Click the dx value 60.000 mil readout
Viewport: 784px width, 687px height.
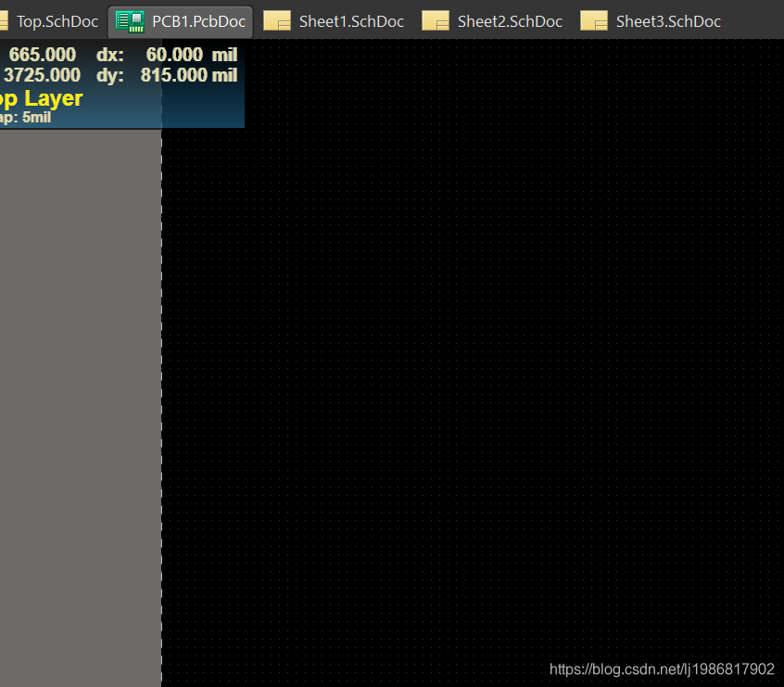tap(192, 55)
